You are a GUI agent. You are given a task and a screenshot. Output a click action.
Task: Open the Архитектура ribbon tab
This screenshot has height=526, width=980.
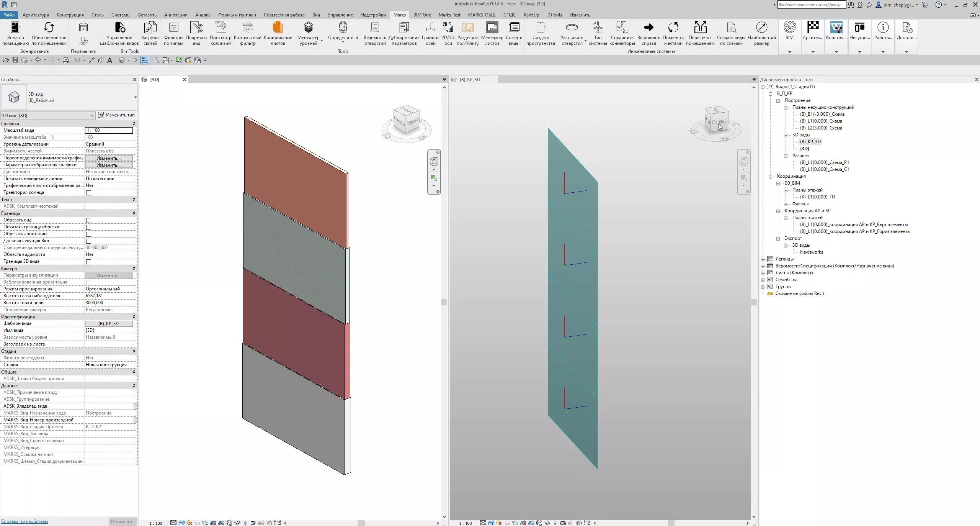pos(36,15)
